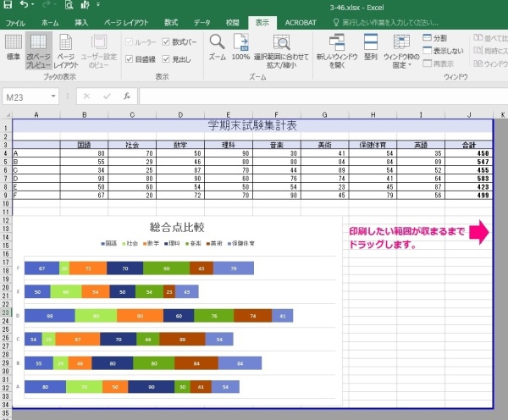Click the 実行したい作業 search box
This screenshot has width=508, height=420.
385,23
